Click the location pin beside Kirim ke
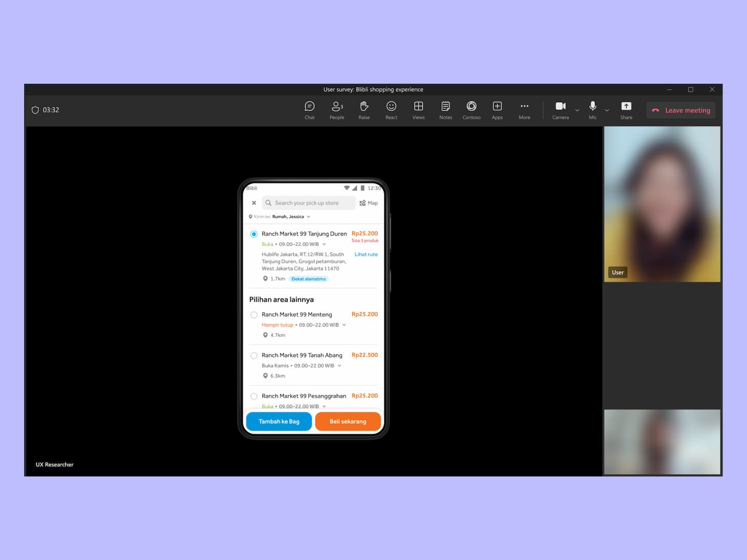 [251, 217]
